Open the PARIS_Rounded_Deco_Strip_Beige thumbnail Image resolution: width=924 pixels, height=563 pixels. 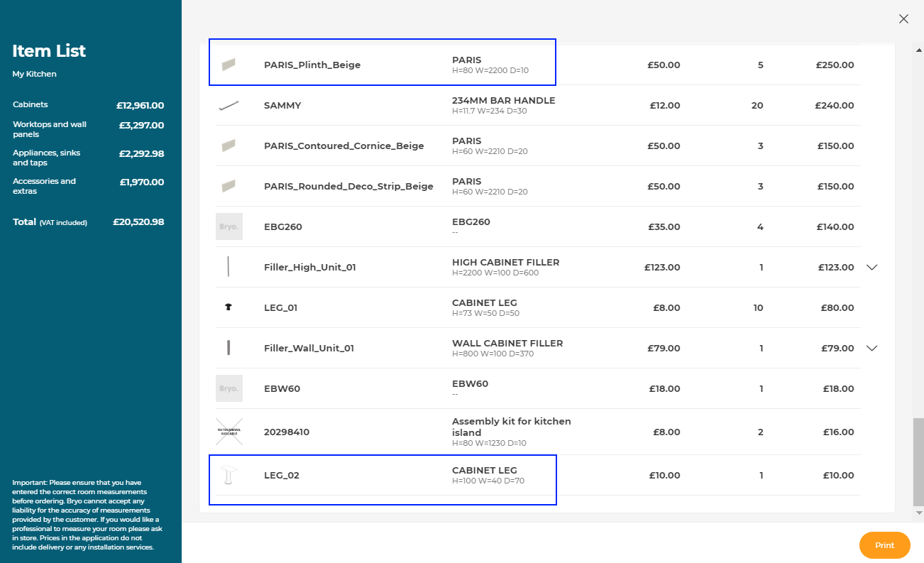(229, 185)
